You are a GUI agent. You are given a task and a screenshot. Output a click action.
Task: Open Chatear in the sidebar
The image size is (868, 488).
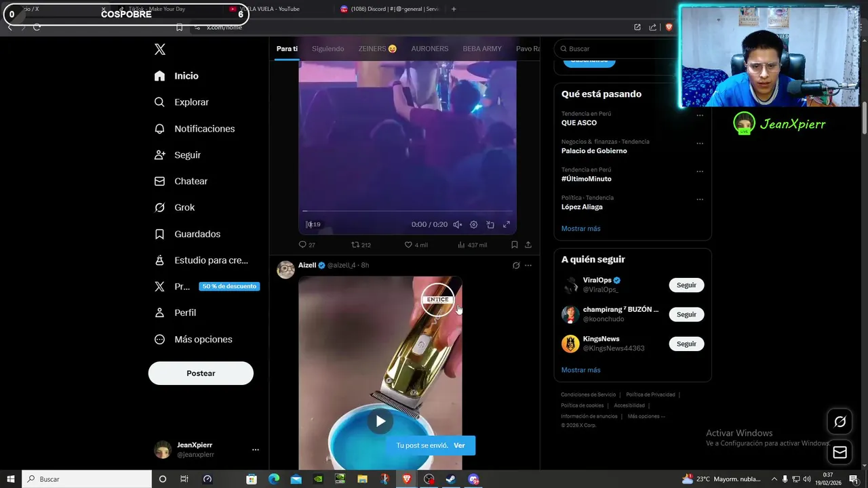(181, 182)
